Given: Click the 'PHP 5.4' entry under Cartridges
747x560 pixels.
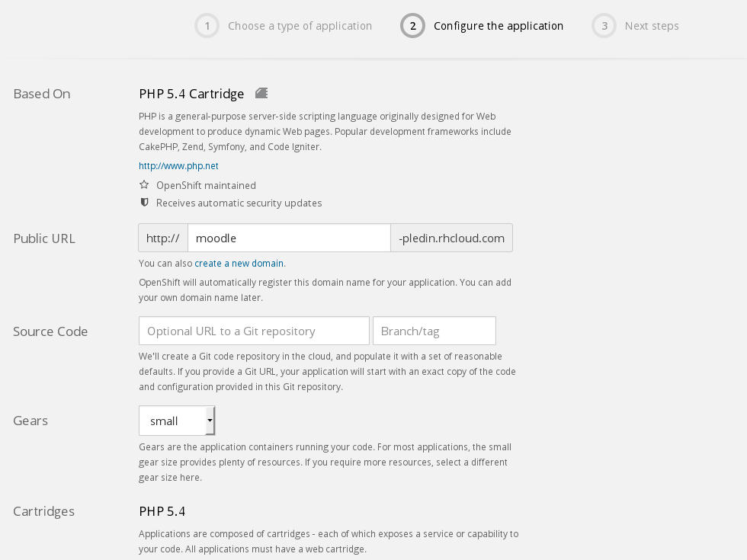Looking at the screenshot, I should pyautogui.click(x=162, y=511).
